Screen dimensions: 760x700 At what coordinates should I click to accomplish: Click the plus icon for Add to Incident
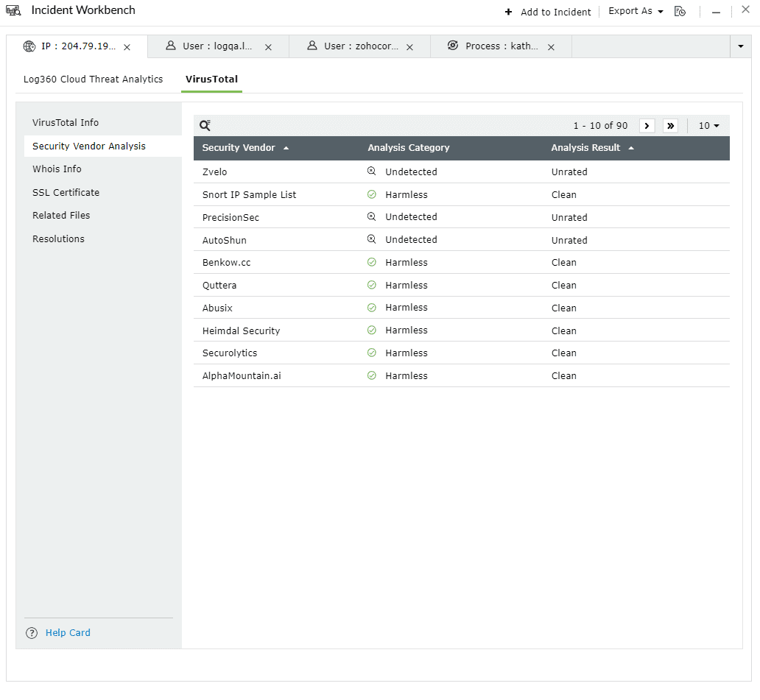click(508, 12)
